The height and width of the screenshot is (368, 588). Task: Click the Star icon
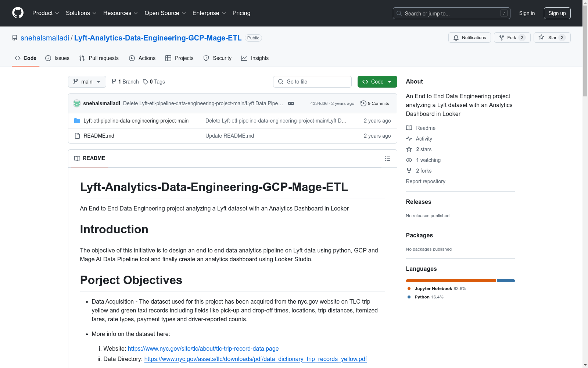(541, 37)
